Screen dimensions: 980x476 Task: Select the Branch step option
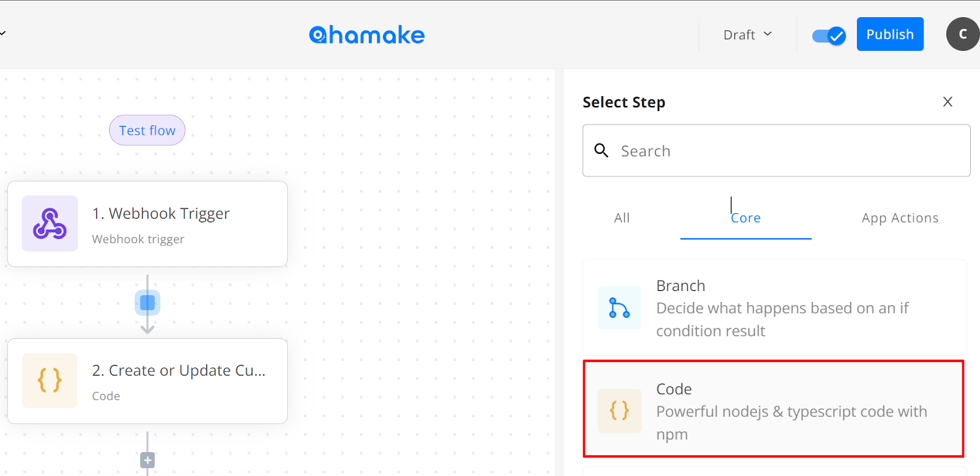tap(774, 308)
